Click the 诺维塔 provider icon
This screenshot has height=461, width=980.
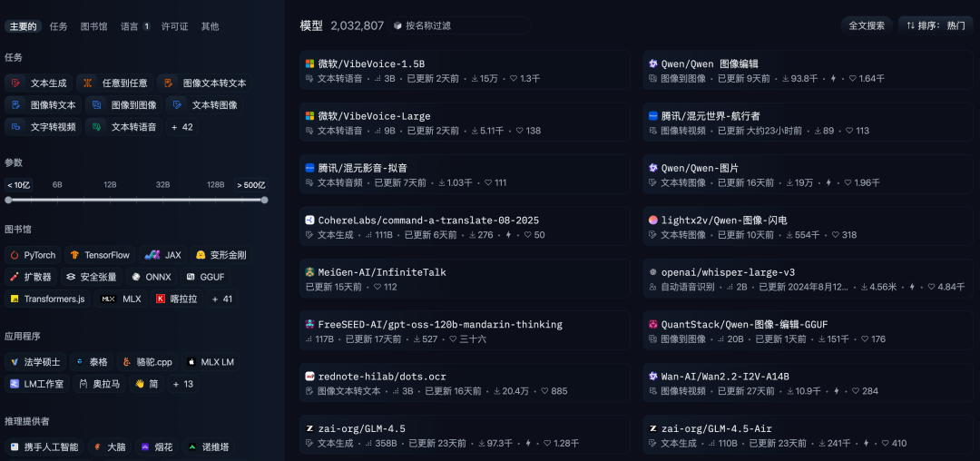click(x=191, y=446)
